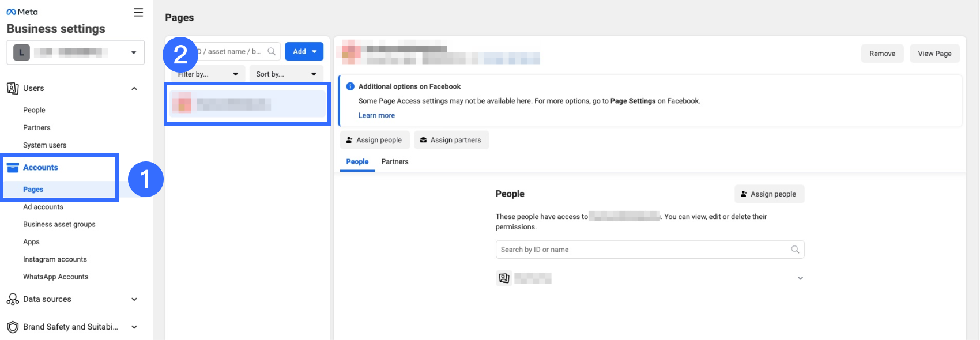Click the Accounts briefcase icon
The image size is (980, 340).
pos(13,168)
